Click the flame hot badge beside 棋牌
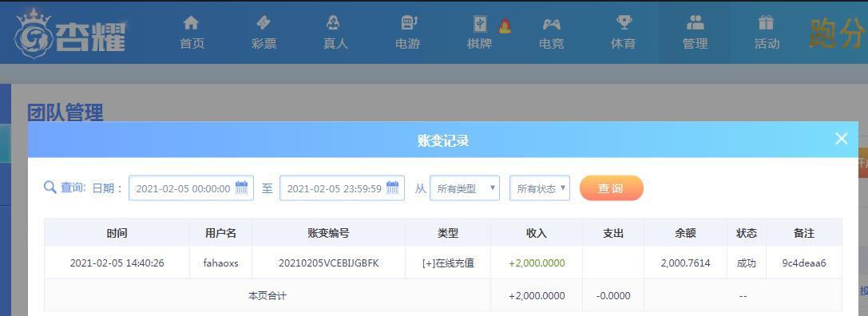The width and height of the screenshot is (868, 316). coord(505,26)
